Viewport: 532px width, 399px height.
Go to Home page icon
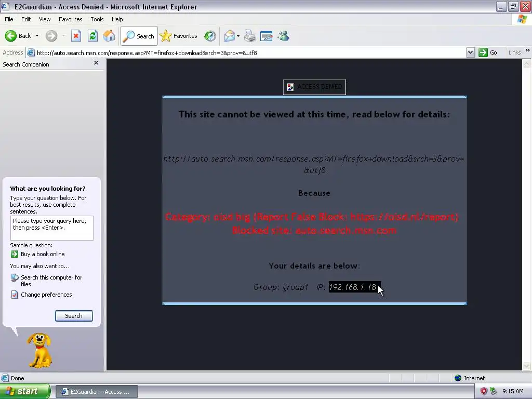[109, 36]
